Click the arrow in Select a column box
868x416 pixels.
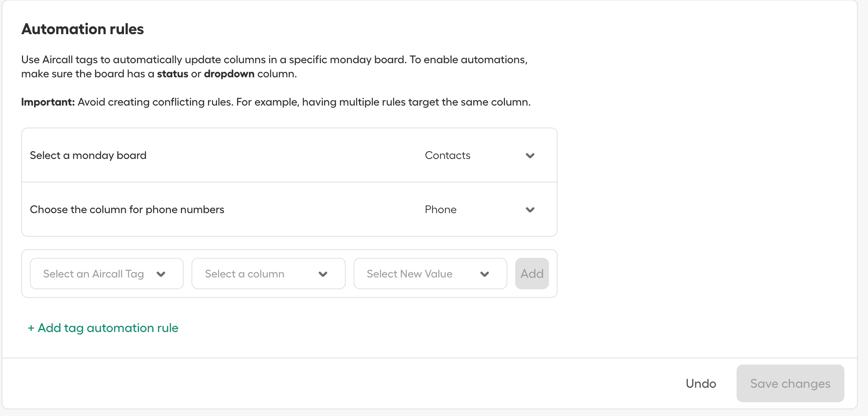point(323,274)
